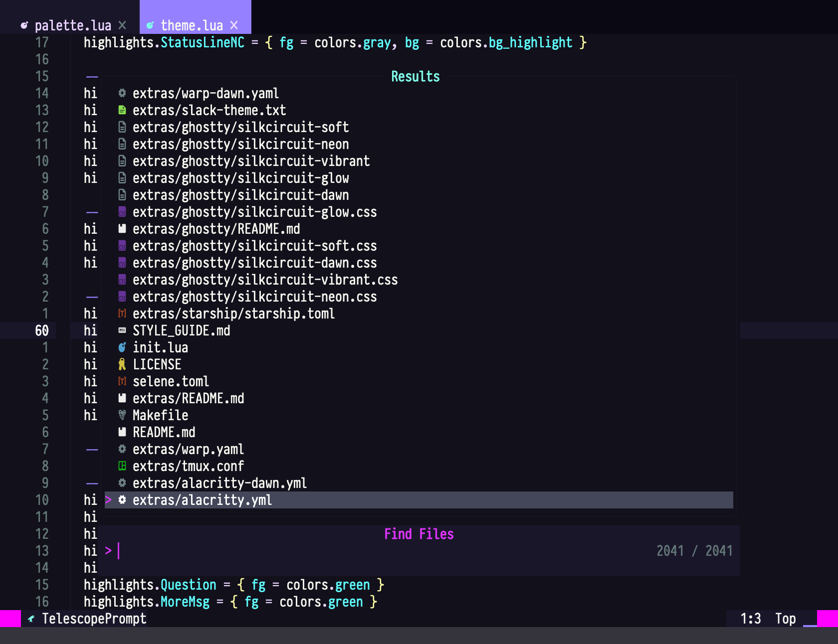838x644 pixels.
Task: Click CSS icon beside silkcircuit-glow.css
Action: click(122, 212)
